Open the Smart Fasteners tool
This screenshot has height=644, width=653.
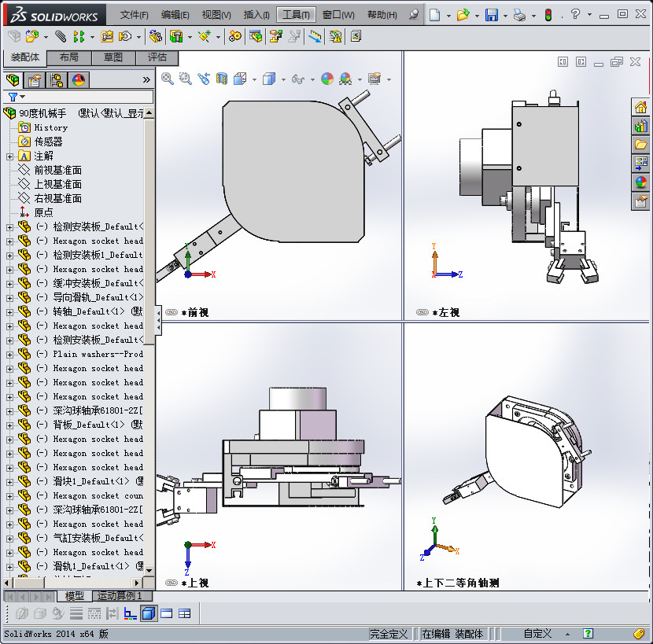[107, 37]
